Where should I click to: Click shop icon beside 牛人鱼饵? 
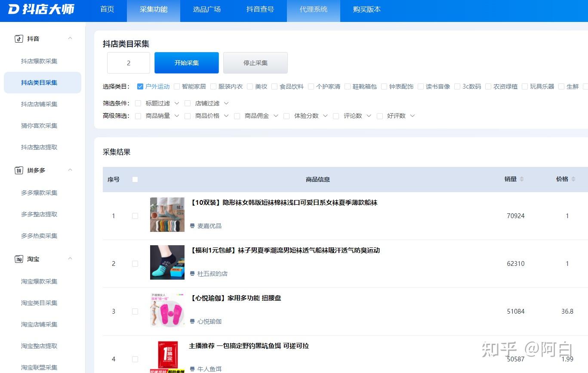tap(192, 369)
